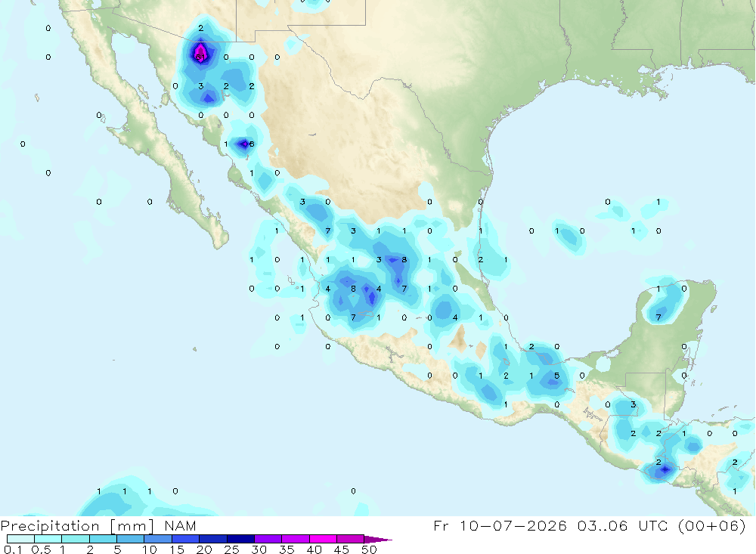Click the '25' legend scale label
The height and width of the screenshot is (554, 756).
tap(232, 549)
